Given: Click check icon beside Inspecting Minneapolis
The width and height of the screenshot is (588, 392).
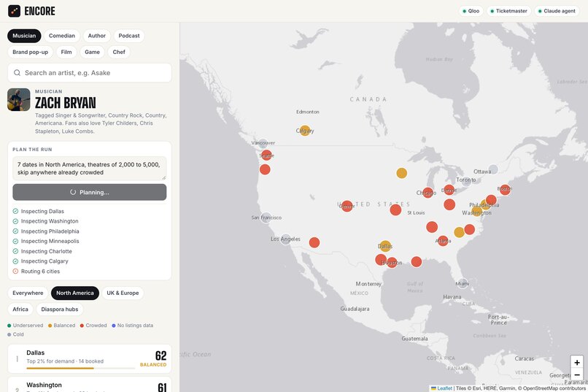Looking at the screenshot, I should pyautogui.click(x=15, y=241).
